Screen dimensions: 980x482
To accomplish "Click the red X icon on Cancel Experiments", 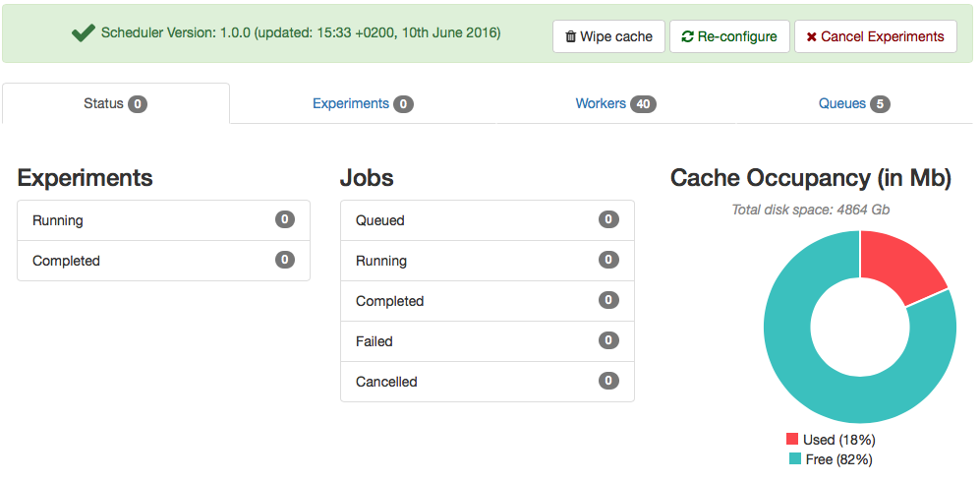I will point(811,37).
